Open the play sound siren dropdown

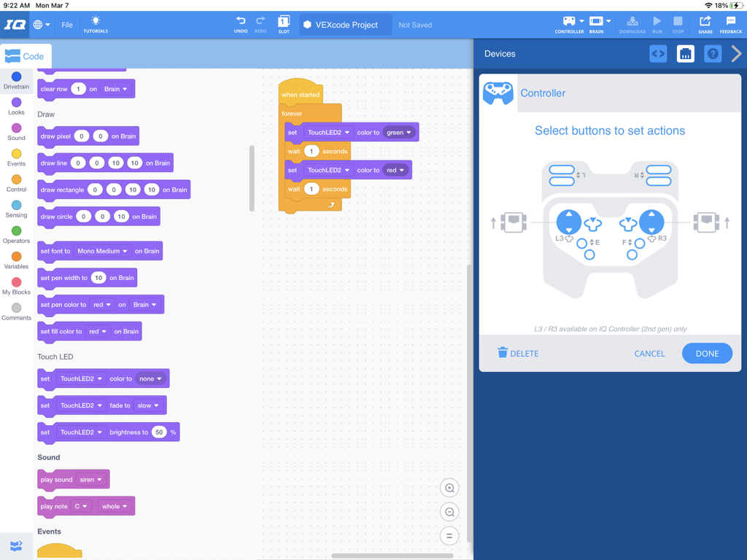pos(91,479)
